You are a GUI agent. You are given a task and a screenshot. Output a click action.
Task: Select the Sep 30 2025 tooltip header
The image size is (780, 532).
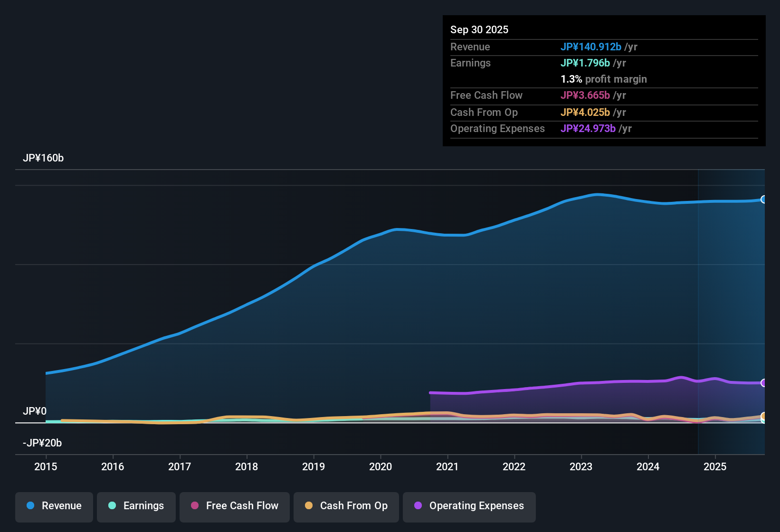click(479, 29)
